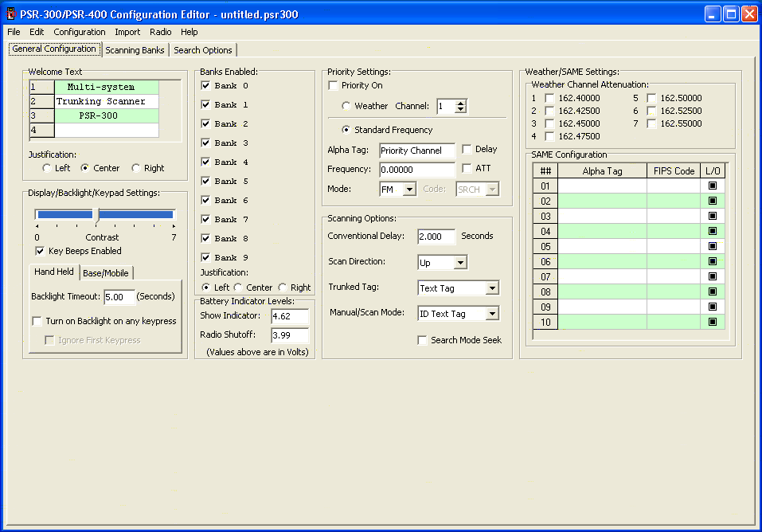
Task: Select the Weather priority radio button
Action: point(346,106)
